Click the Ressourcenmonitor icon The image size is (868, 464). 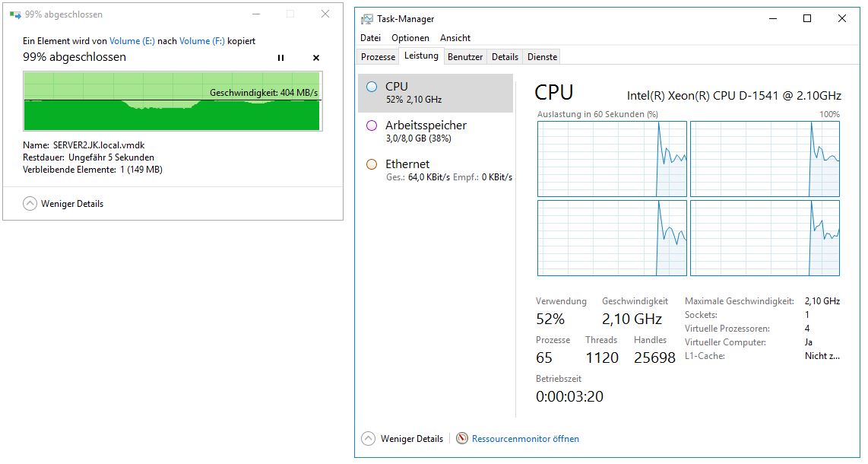pos(461,439)
